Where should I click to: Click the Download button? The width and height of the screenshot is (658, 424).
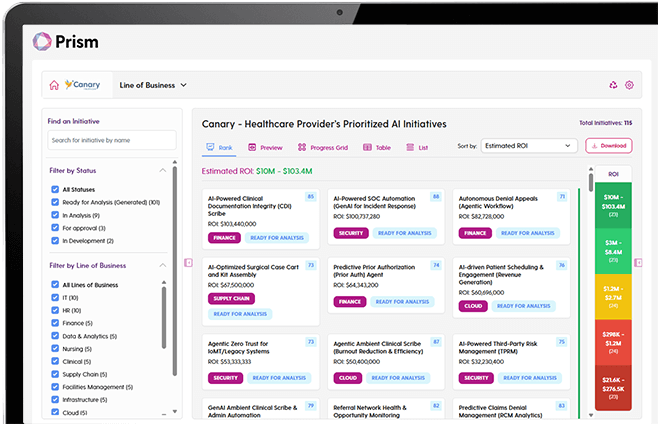click(608, 146)
